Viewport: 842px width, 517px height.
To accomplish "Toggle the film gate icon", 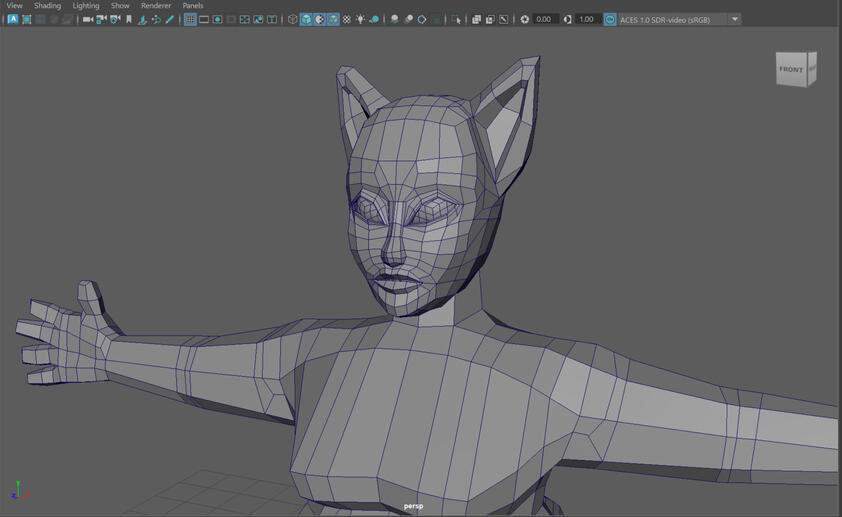I will (x=204, y=20).
